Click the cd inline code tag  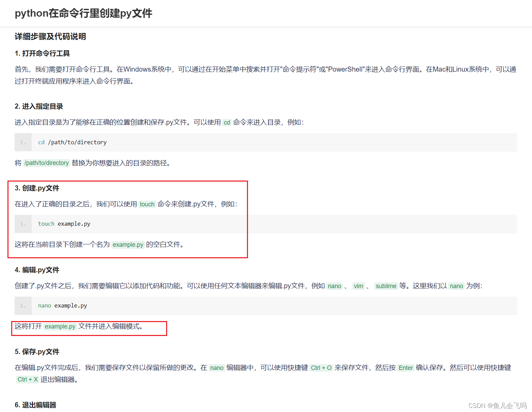click(227, 123)
